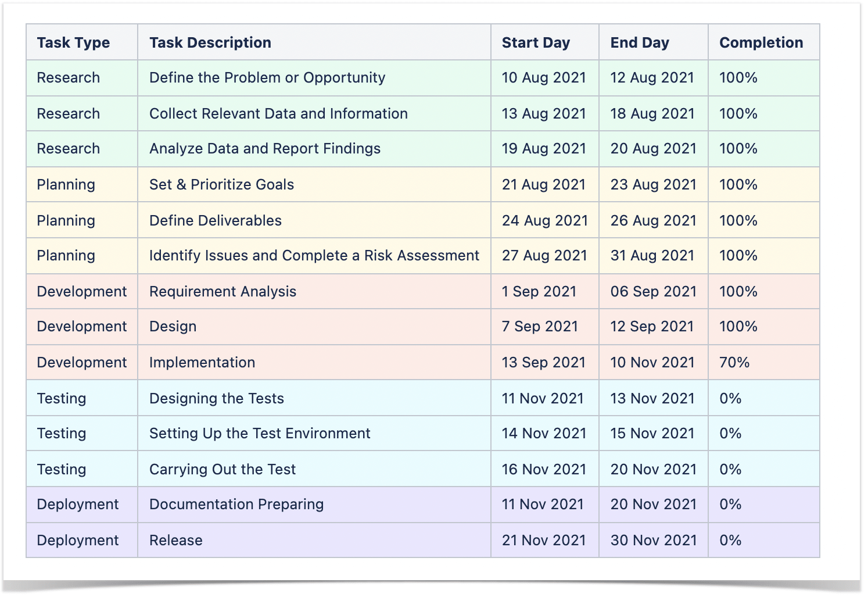Click the Set & Prioritize Goals task
868x597 pixels.
(x=221, y=184)
